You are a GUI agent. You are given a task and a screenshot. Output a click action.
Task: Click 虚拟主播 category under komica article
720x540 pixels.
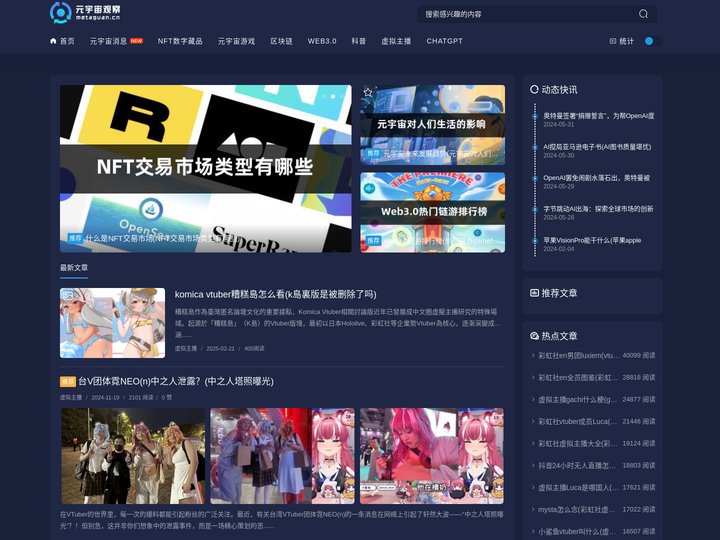(x=186, y=349)
